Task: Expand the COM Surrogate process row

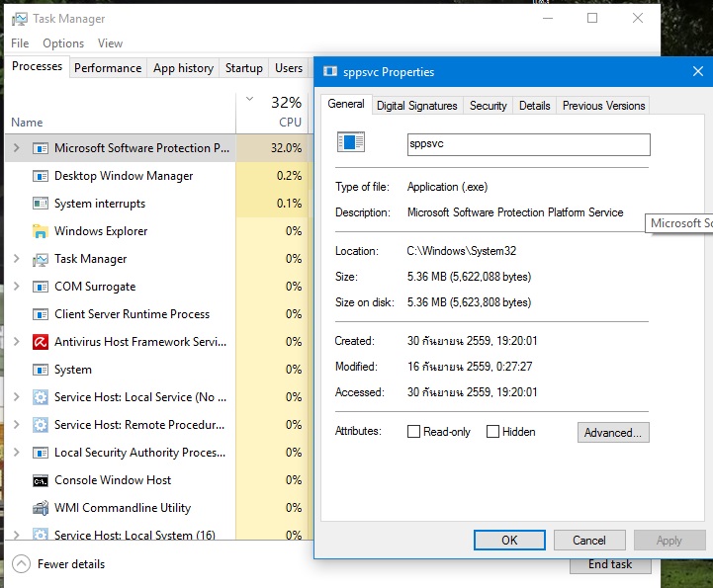Action: coord(17,287)
